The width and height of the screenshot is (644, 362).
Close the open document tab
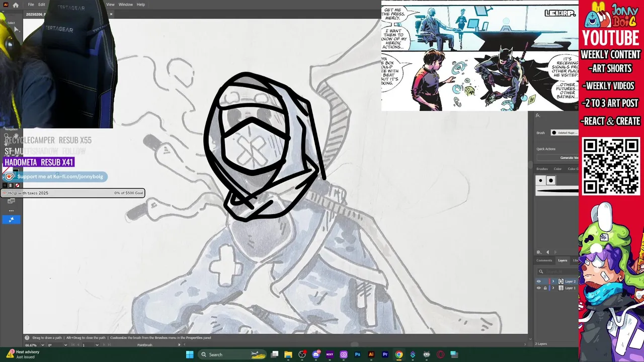(x=111, y=14)
